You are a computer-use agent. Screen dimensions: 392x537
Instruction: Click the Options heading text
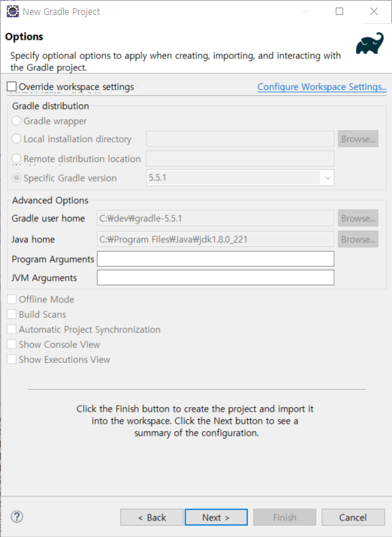click(24, 37)
